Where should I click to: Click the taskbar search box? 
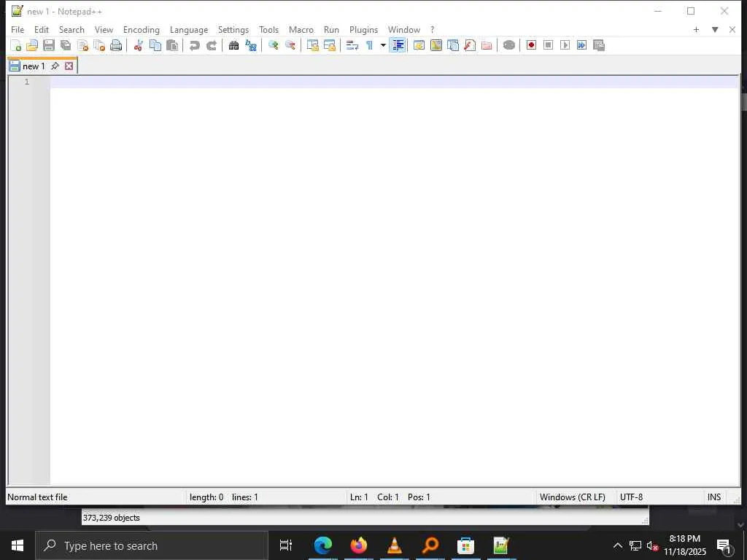click(x=152, y=545)
